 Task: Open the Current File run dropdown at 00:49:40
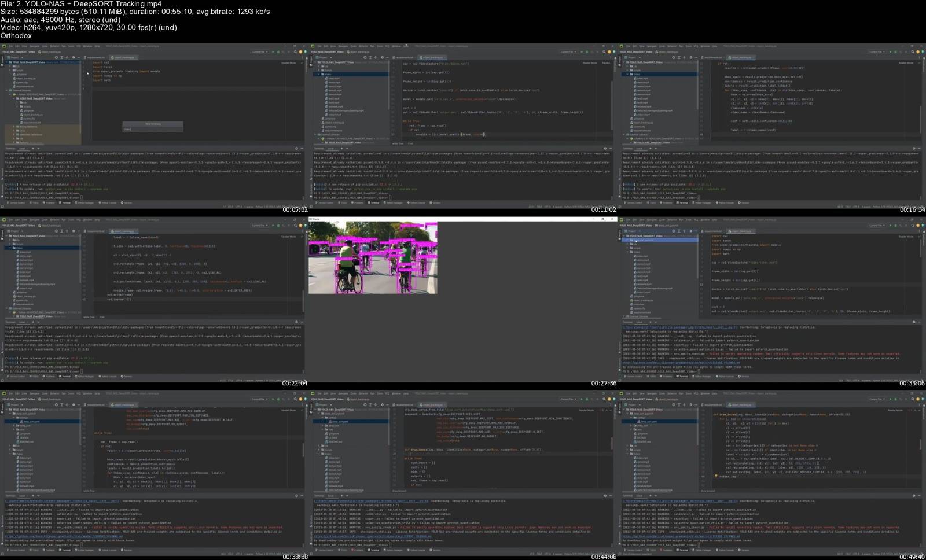tap(876, 399)
